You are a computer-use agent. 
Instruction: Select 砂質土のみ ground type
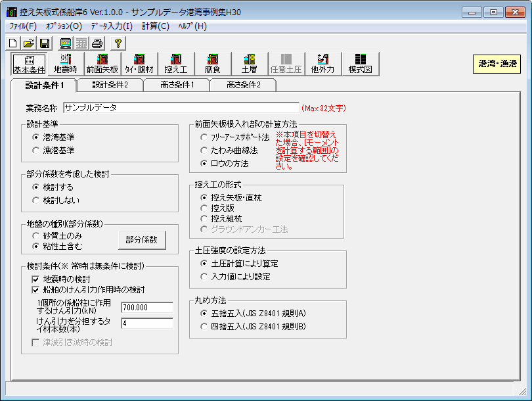tap(57, 235)
